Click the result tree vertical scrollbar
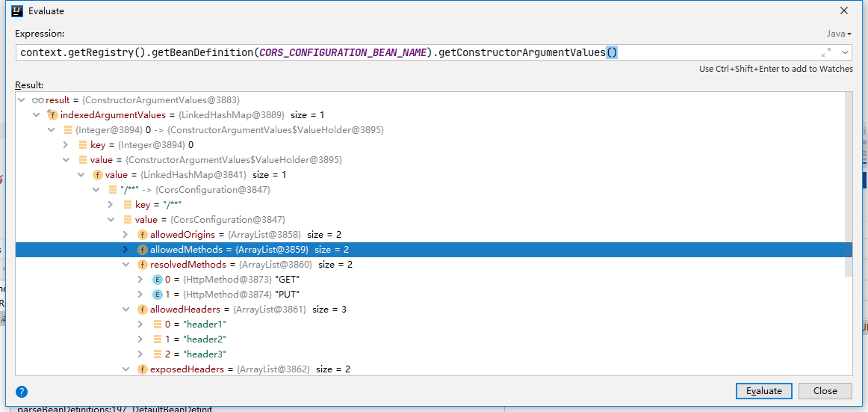The image size is (868, 412). tap(849, 182)
